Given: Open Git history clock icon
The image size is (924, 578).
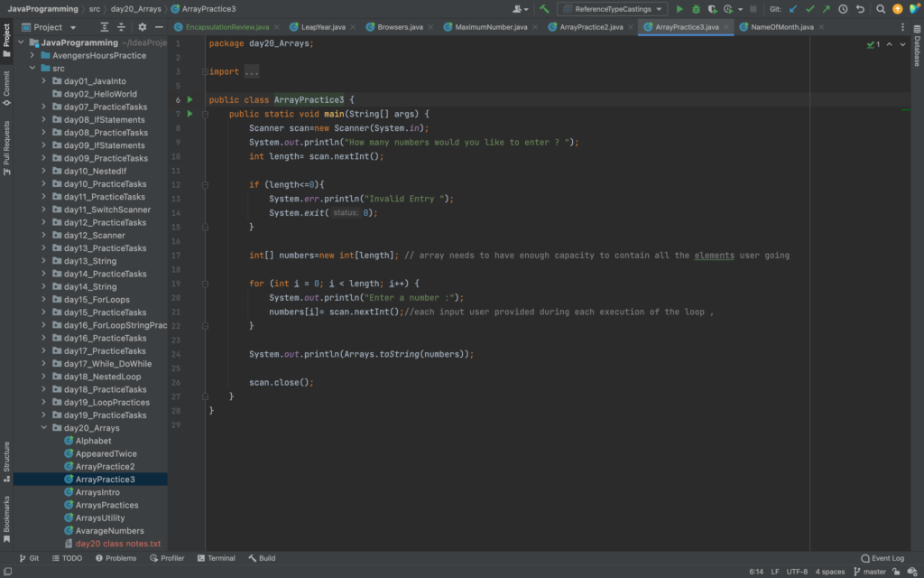Looking at the screenshot, I should pos(842,9).
